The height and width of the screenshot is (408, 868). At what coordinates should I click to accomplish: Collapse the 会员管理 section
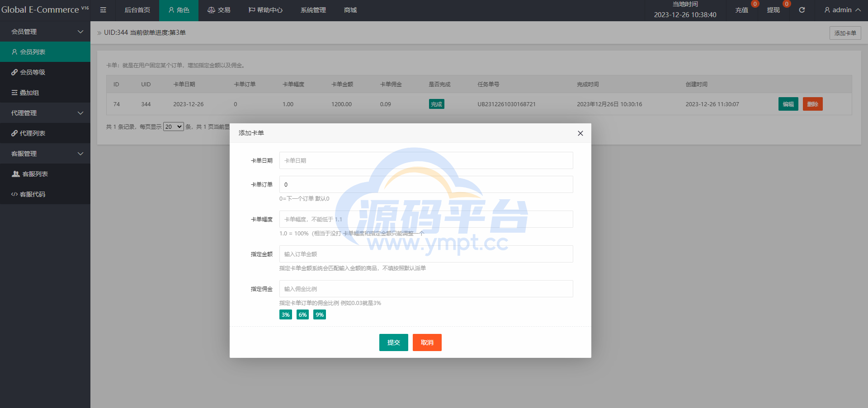click(x=45, y=32)
